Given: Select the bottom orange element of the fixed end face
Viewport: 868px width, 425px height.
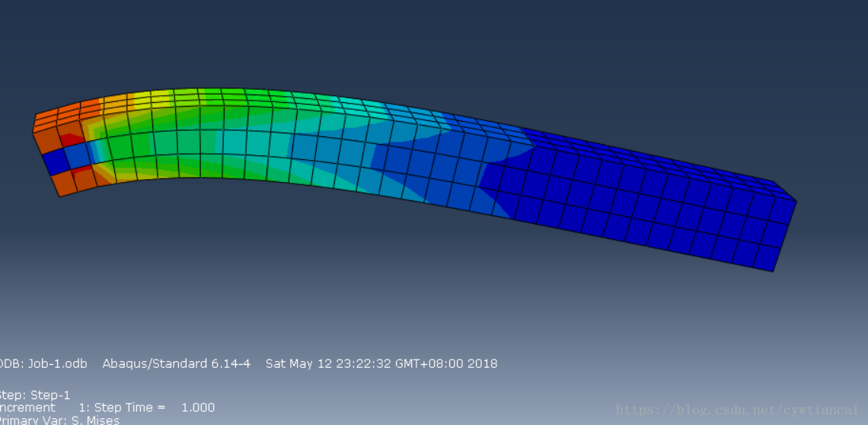Looking at the screenshot, I should pos(64,183).
